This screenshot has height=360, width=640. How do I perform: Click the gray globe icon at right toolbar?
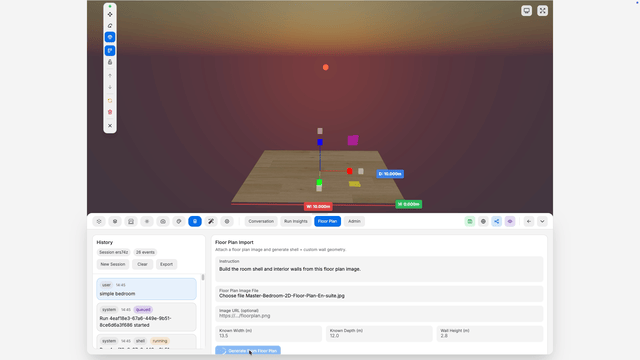[x=483, y=221]
